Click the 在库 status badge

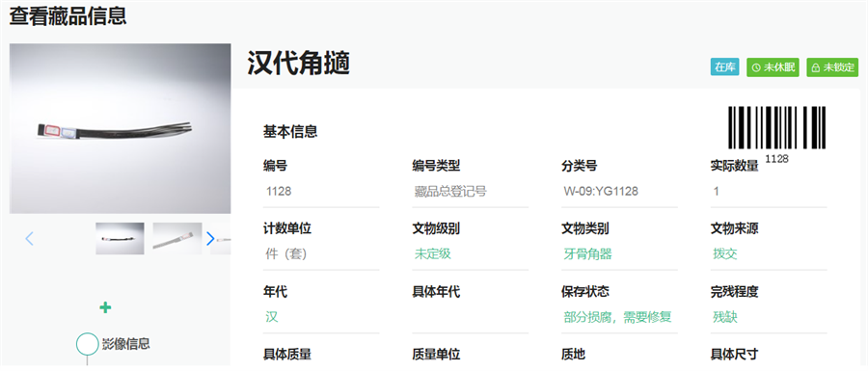coord(724,67)
